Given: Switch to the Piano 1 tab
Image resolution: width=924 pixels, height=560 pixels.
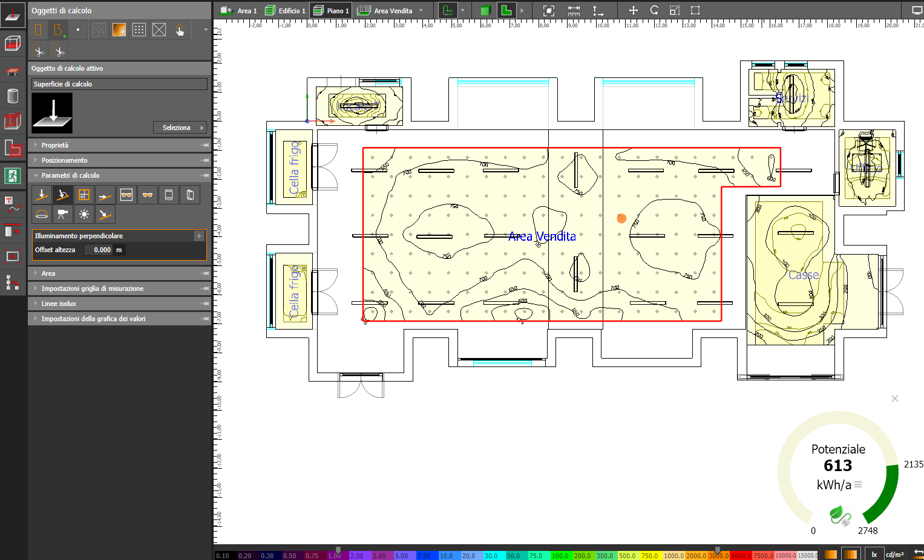Looking at the screenshot, I should coord(330,10).
